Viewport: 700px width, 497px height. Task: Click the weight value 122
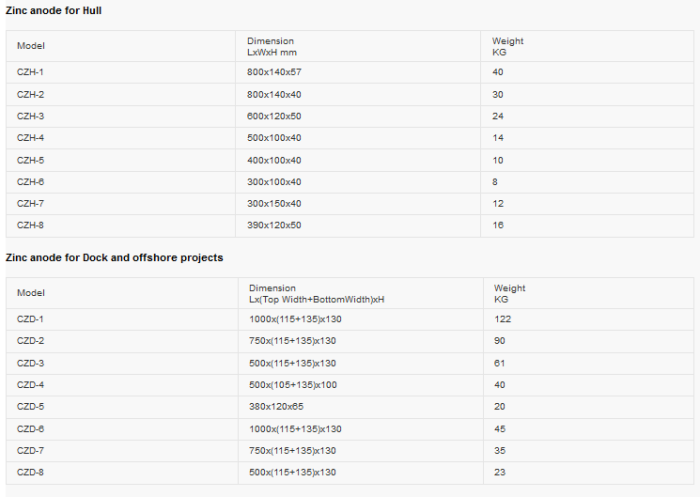502,319
